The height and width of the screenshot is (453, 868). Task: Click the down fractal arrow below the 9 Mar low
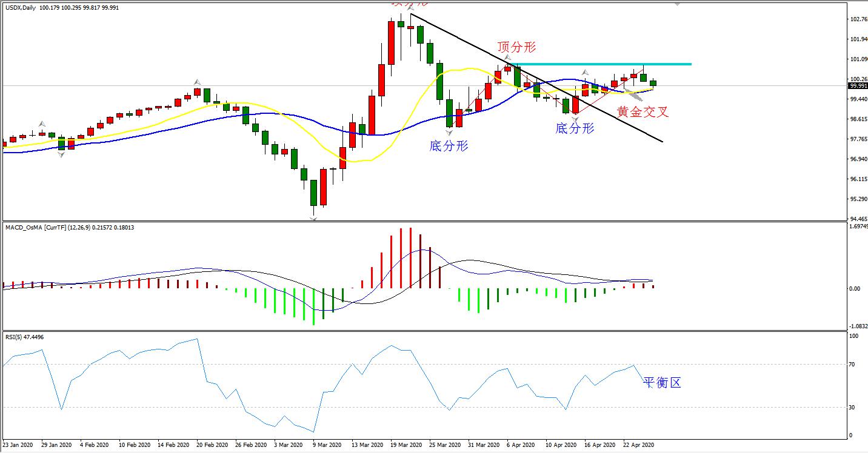(x=313, y=218)
